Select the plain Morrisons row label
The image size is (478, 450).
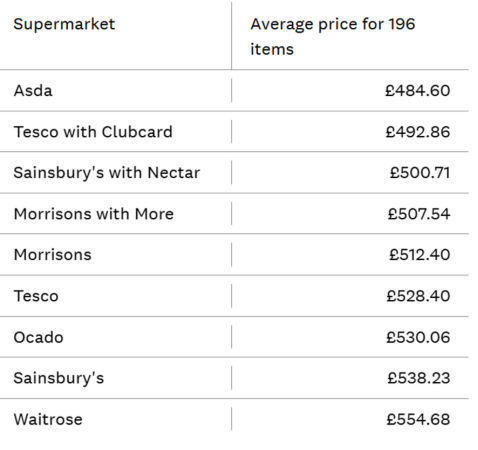coord(52,255)
